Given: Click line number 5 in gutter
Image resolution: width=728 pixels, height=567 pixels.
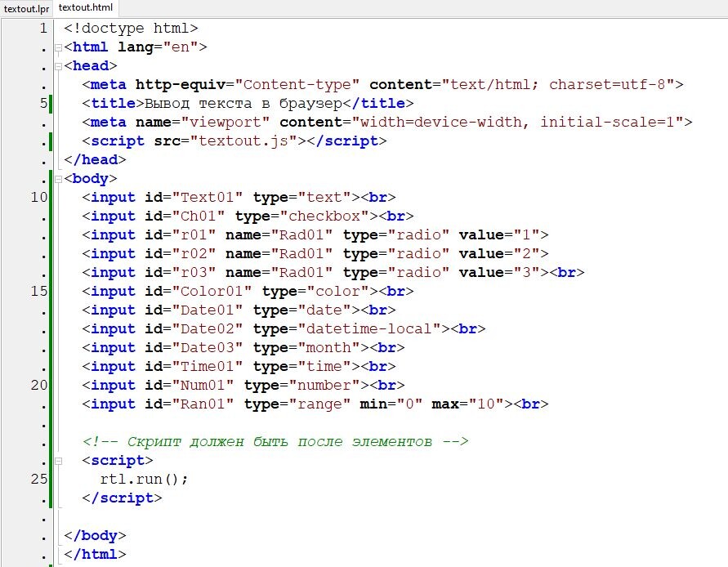Looking at the screenshot, I should point(43,103).
